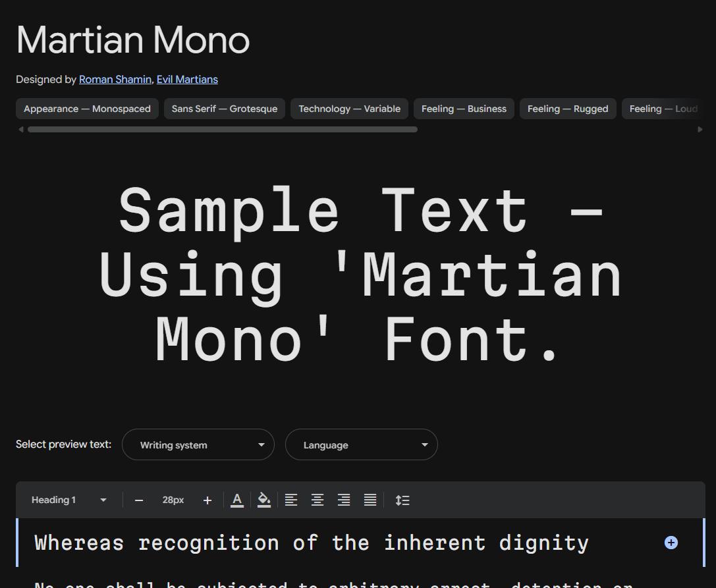This screenshot has height=588, width=716.
Task: Click the tag list right scroll arrow
Action: 700,130
